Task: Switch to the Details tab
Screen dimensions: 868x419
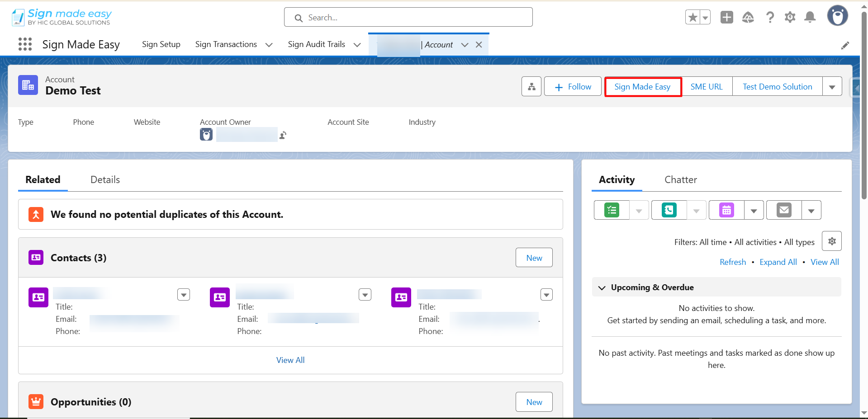Action: (x=104, y=179)
